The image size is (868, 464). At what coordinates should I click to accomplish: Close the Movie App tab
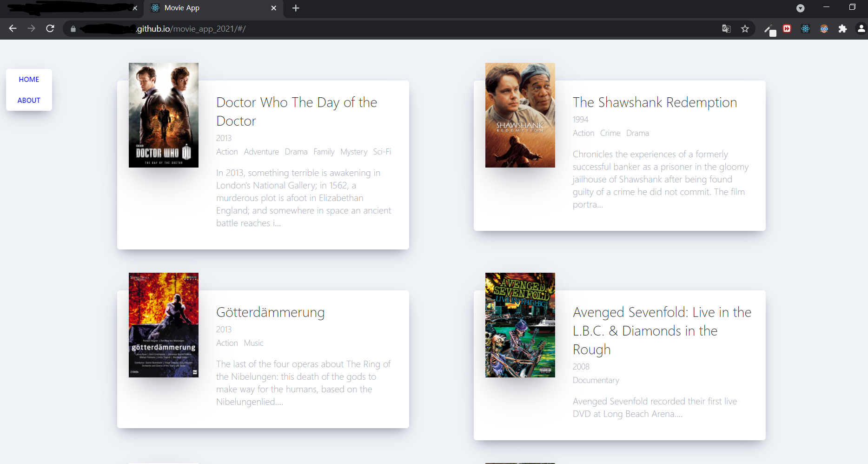click(273, 8)
